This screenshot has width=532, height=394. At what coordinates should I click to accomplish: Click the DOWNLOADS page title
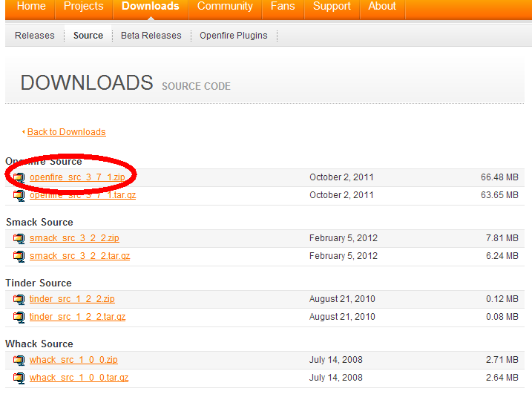pyautogui.click(x=87, y=82)
